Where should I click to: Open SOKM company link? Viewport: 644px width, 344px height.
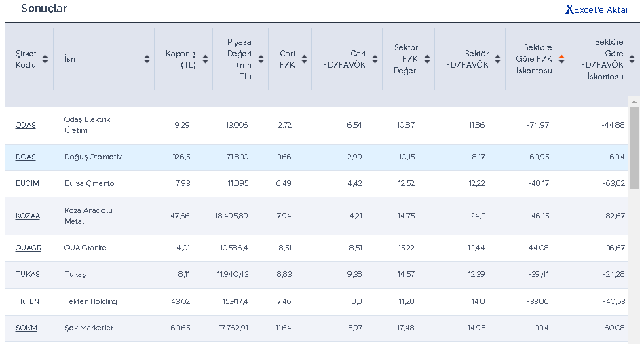[x=26, y=328]
